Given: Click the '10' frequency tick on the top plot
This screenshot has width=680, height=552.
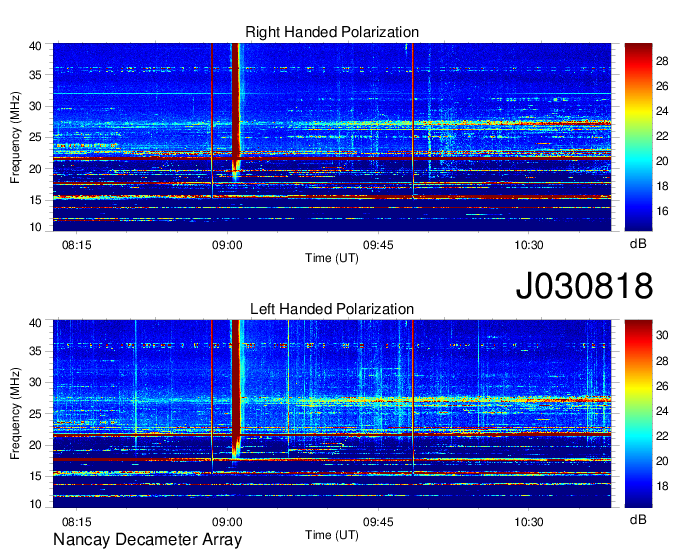Looking at the screenshot, I should pos(35,227).
